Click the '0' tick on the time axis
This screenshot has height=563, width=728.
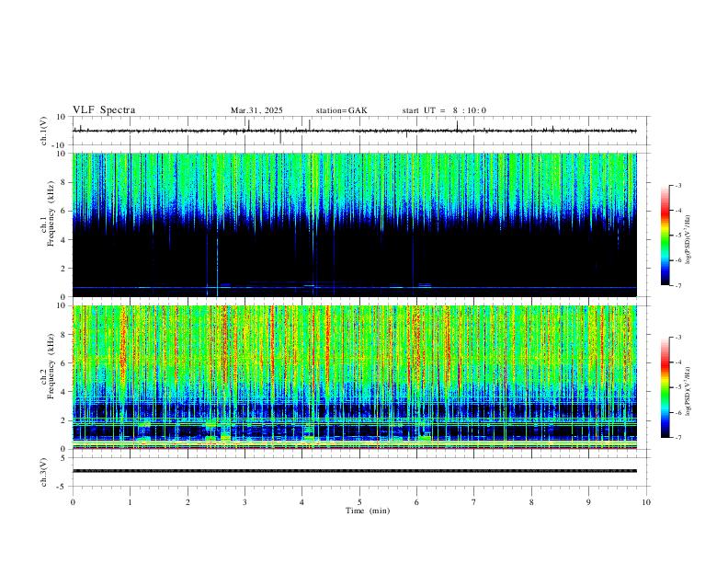73,502
